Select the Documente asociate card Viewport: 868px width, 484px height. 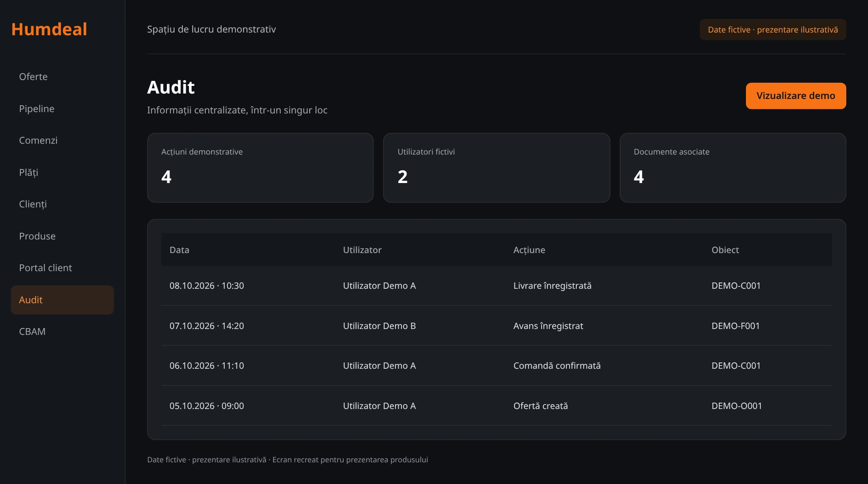[x=733, y=168]
